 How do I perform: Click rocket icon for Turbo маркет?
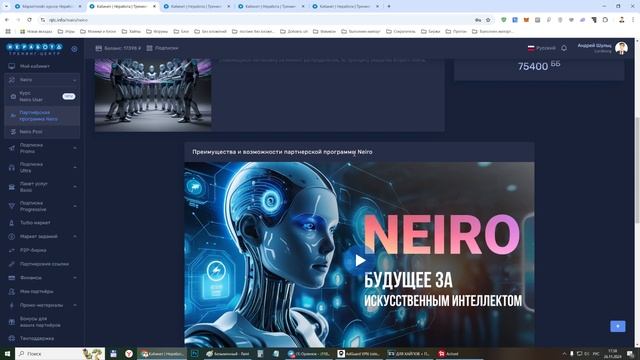click(x=12, y=223)
